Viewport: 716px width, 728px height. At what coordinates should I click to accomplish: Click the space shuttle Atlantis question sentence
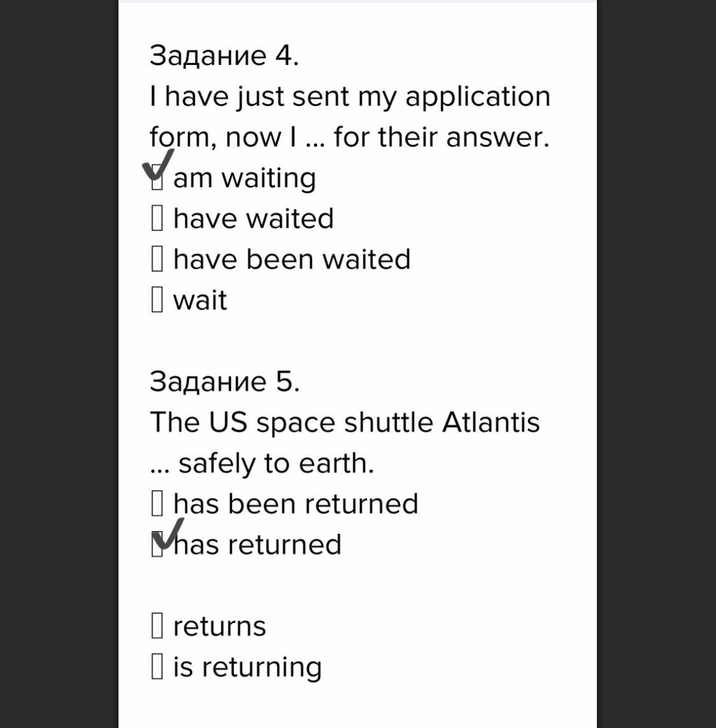(345, 443)
